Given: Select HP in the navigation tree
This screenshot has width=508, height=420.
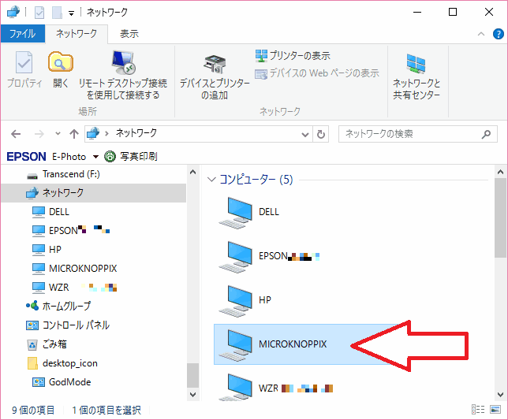Looking at the screenshot, I should pyautogui.click(x=47, y=250).
